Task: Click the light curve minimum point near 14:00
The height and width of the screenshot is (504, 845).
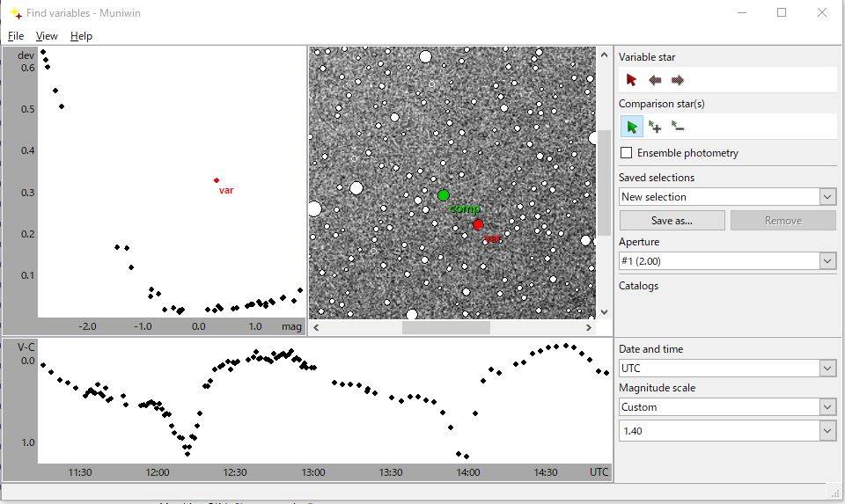Action: (x=467, y=457)
